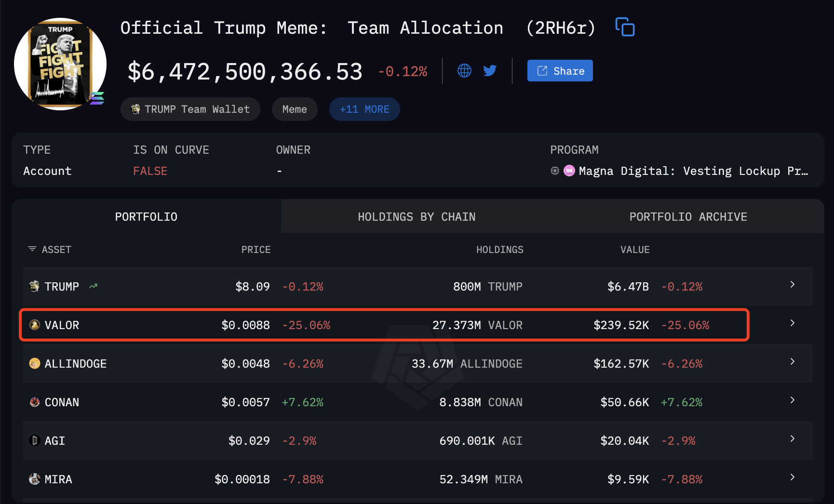The width and height of the screenshot is (834, 504).
Task: Click the ALLINDOGE token icon
Action: [35, 363]
